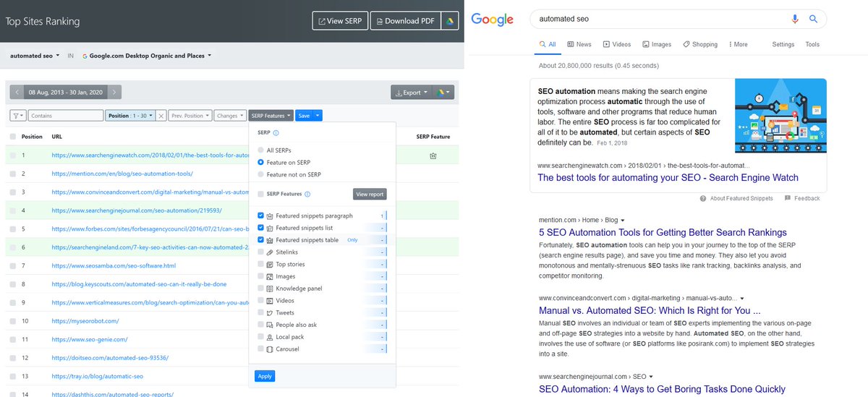Viewport: 868px width, 397px height.
Task: Click the Download PDF button
Action: coord(405,21)
